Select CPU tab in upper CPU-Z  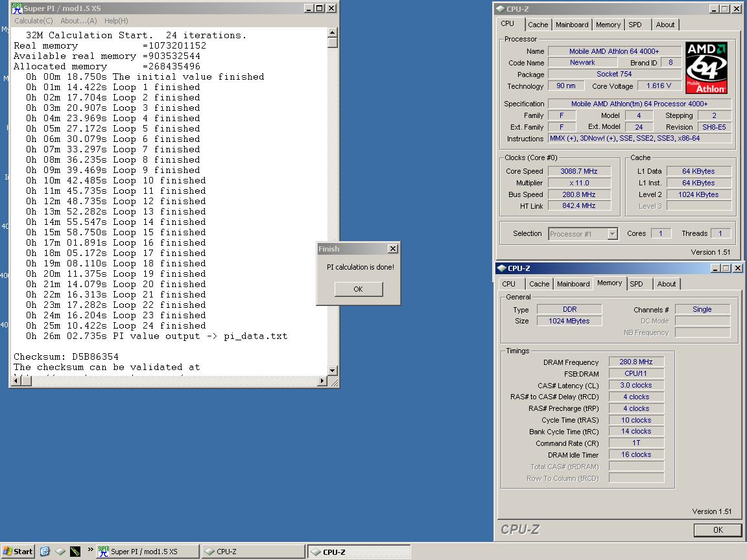[507, 23]
